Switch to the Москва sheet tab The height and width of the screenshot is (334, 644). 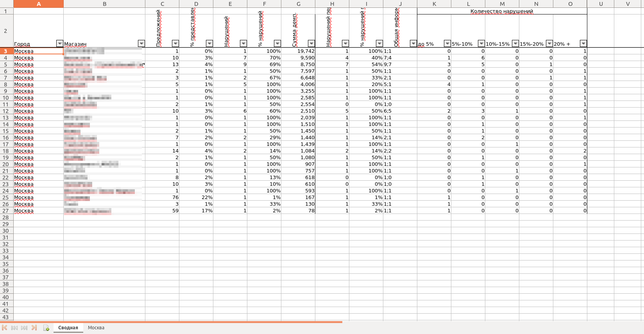96,328
